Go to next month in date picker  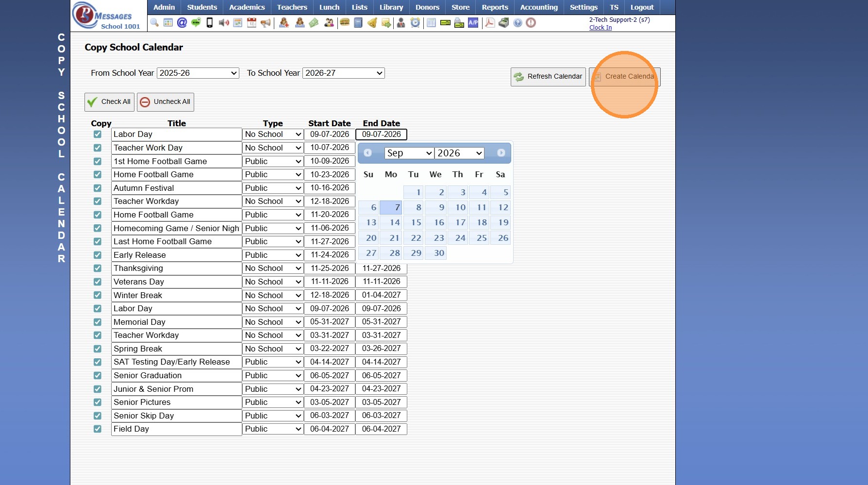point(501,153)
